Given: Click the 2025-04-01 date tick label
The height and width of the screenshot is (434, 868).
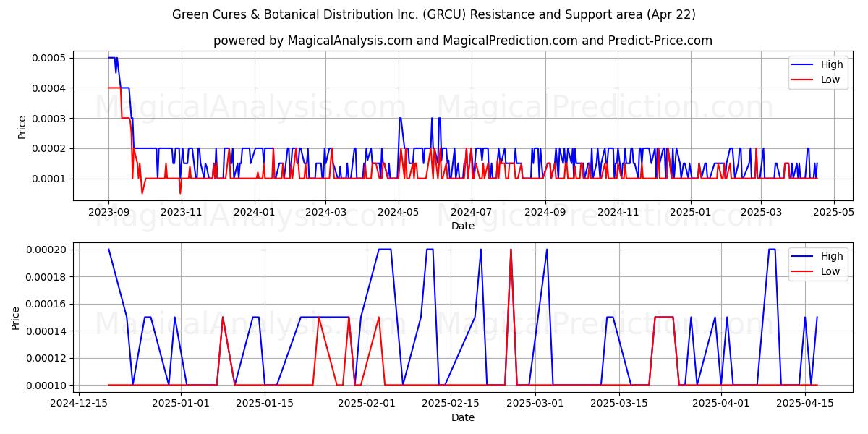Looking at the screenshot, I should pyautogui.click(x=720, y=404).
